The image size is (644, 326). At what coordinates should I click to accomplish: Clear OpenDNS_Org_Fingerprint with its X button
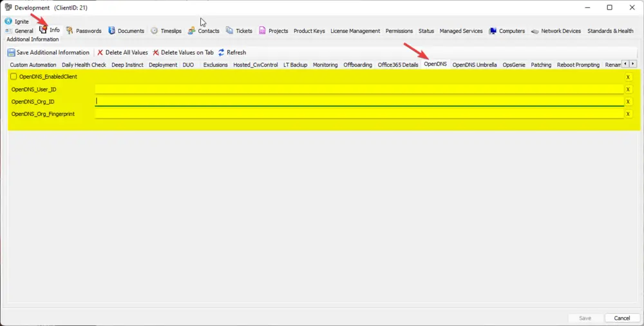point(628,114)
